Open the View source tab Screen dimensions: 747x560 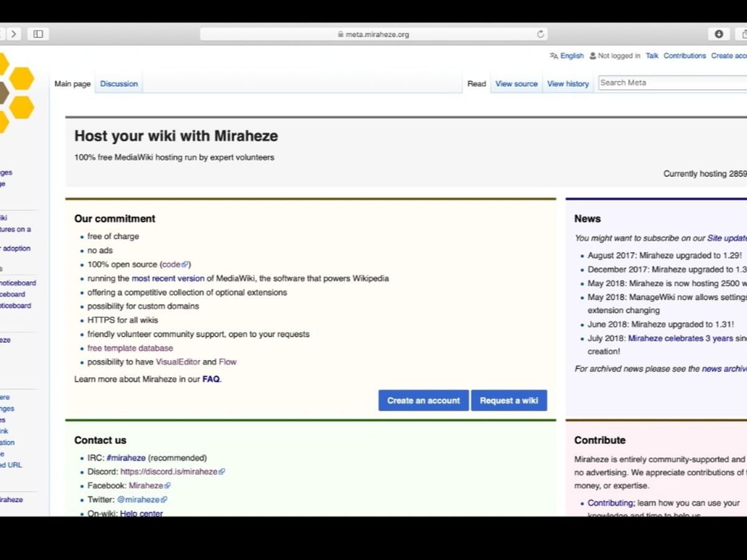(x=516, y=84)
